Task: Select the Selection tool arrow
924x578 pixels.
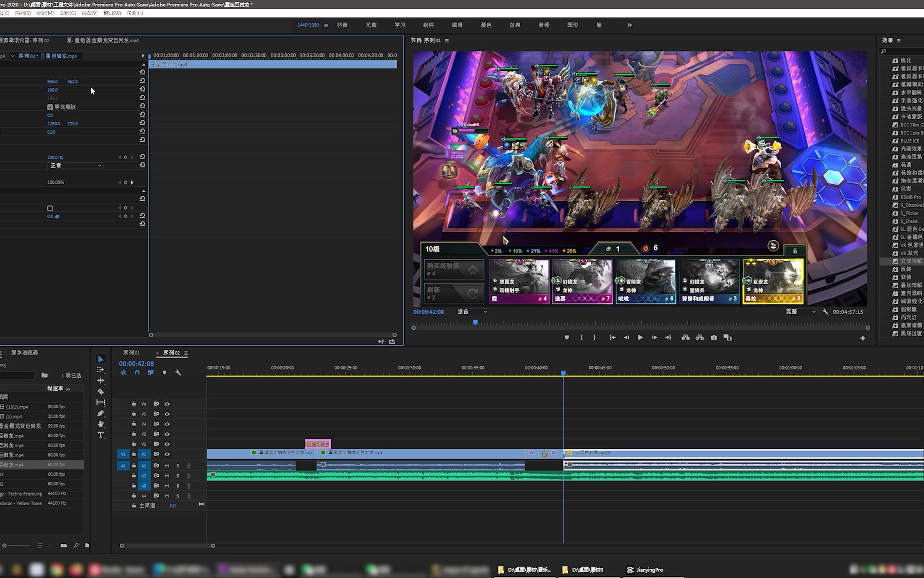Action: 101,359
